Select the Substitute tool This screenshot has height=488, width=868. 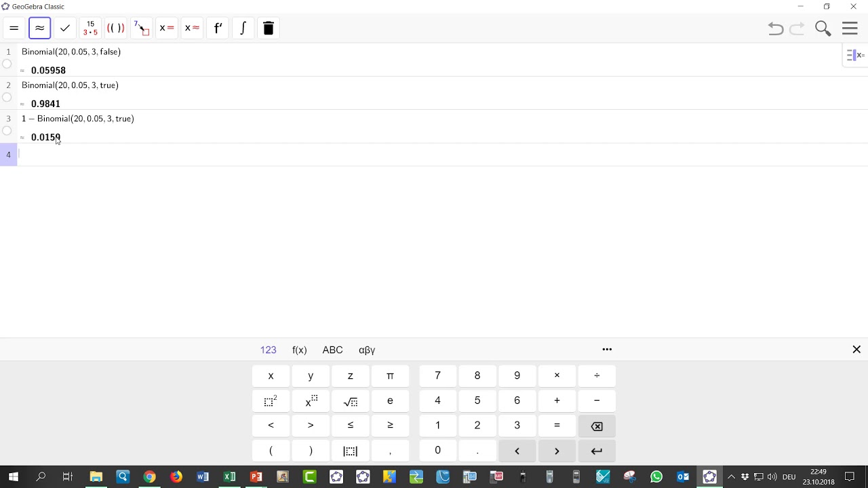pos(141,28)
